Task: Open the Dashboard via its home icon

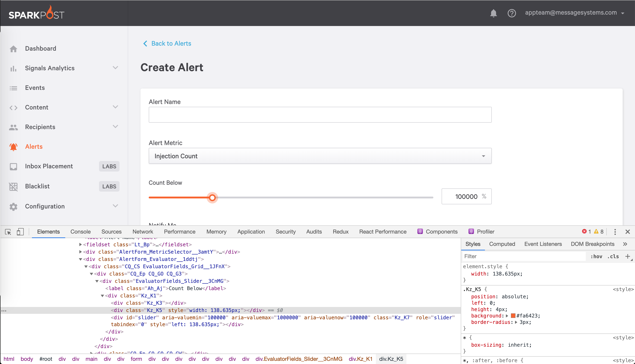Action: (13, 49)
